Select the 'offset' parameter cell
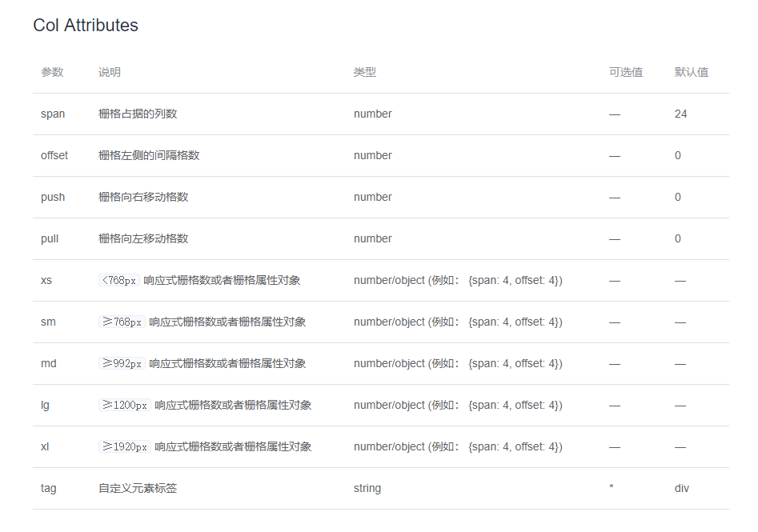This screenshot has height=532, width=758. tap(54, 155)
